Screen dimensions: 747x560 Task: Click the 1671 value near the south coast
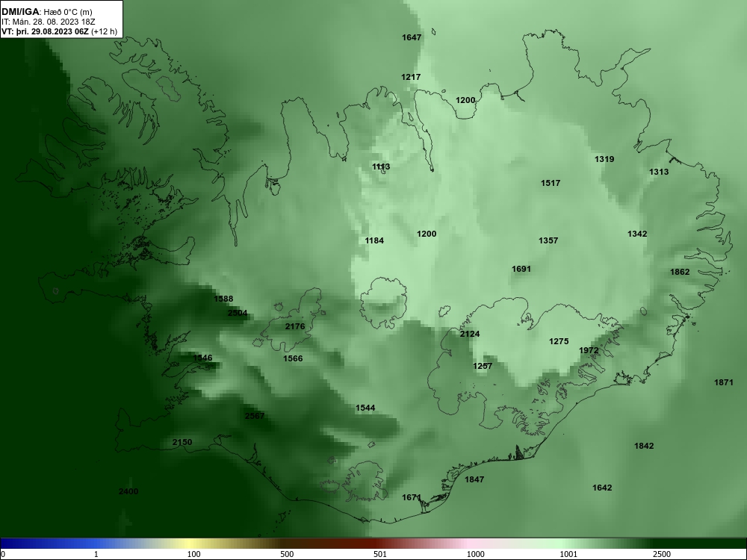[412, 497]
